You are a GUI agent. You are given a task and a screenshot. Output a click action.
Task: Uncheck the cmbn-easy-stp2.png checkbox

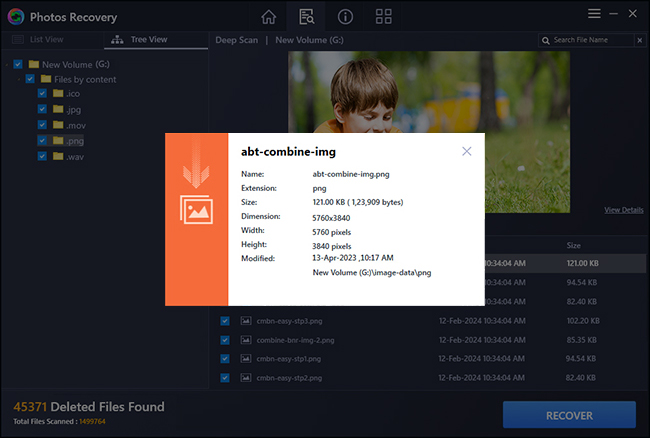point(225,378)
